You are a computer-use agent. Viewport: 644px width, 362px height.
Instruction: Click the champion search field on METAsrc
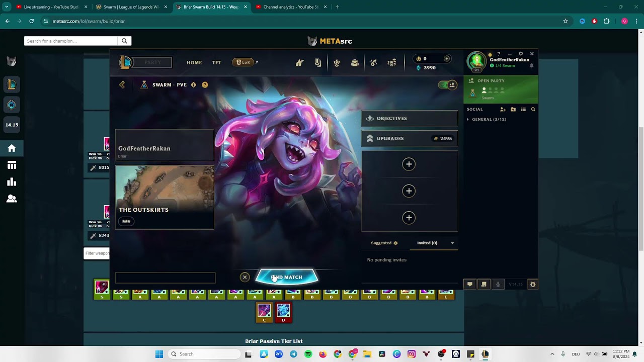click(70, 41)
